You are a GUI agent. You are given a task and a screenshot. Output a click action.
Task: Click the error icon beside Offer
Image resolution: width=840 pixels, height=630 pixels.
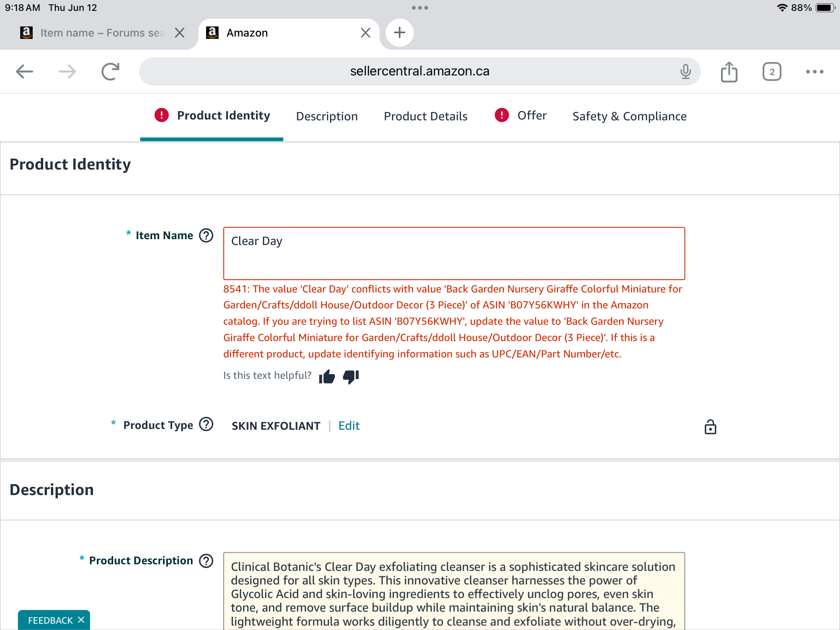pos(502,115)
